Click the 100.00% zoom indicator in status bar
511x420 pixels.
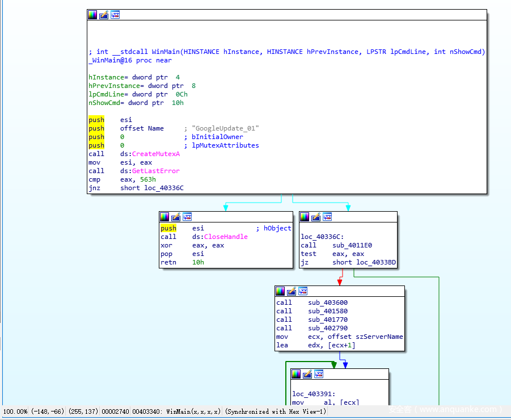[x=16, y=411]
